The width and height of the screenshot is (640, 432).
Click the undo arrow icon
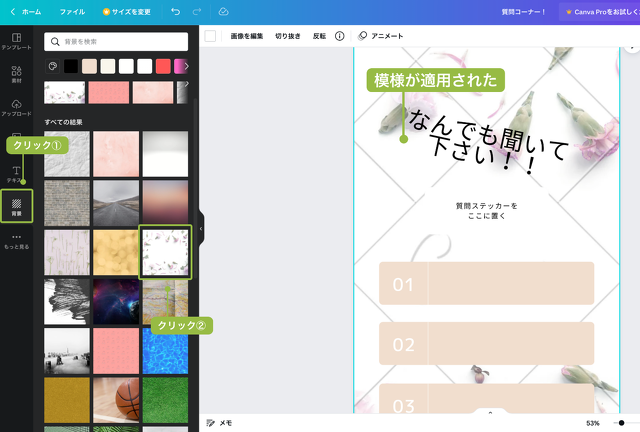coord(175,11)
